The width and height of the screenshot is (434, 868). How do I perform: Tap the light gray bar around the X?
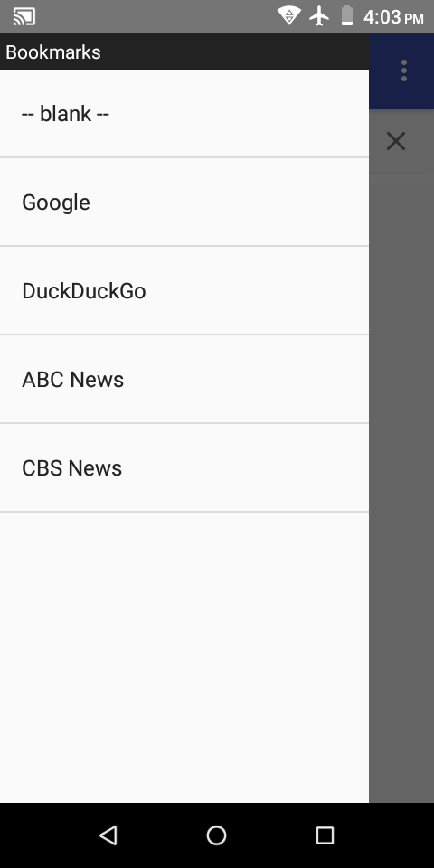[x=401, y=141]
